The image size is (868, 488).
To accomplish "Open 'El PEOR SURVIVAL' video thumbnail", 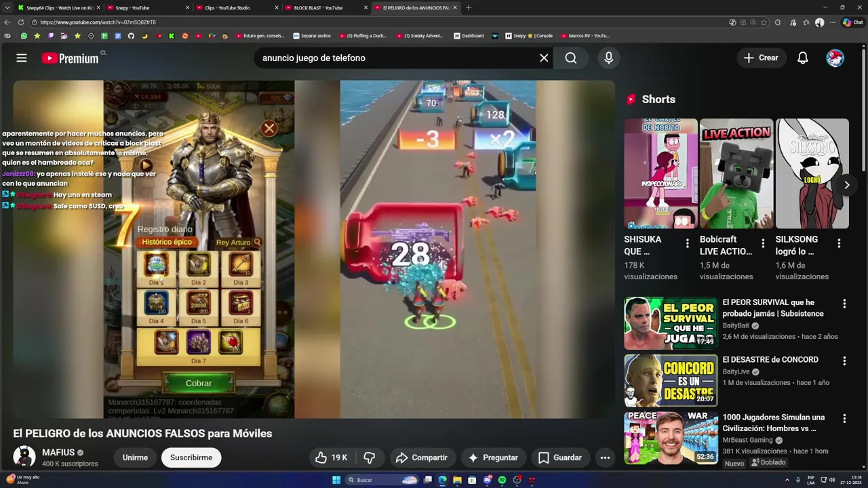I will pyautogui.click(x=671, y=323).
